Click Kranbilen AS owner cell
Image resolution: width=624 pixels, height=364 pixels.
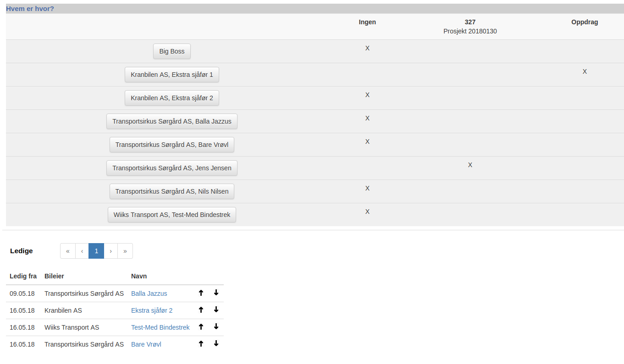63,310
